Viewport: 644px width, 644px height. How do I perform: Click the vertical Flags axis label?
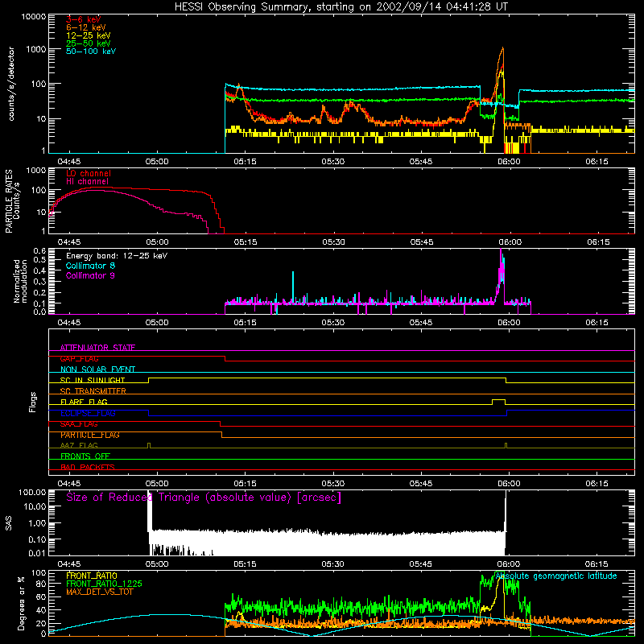[x=33, y=402]
